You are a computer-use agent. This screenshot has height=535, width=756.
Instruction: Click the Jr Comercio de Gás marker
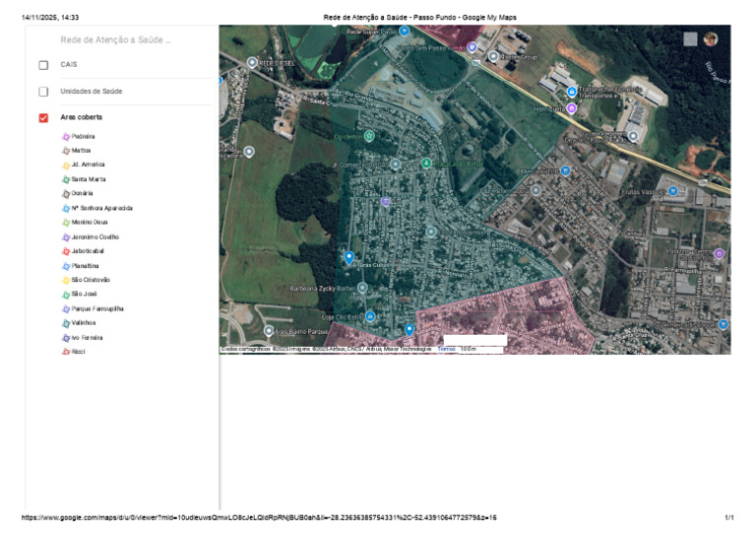[396, 165]
